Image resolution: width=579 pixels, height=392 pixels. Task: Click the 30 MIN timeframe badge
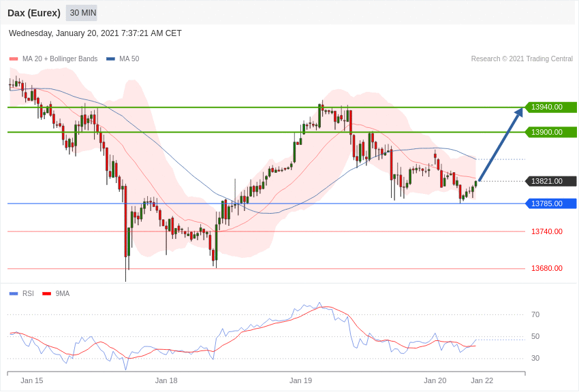[x=82, y=13]
